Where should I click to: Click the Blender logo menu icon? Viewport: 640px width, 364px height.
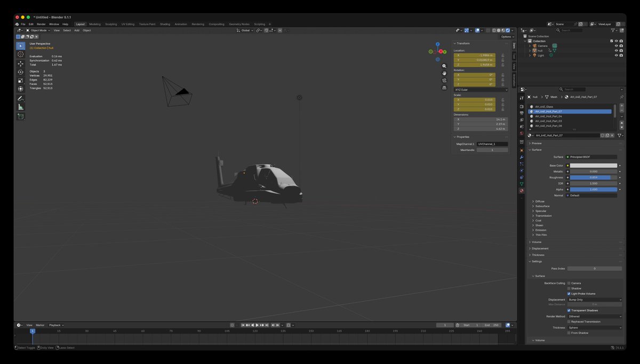[17, 24]
